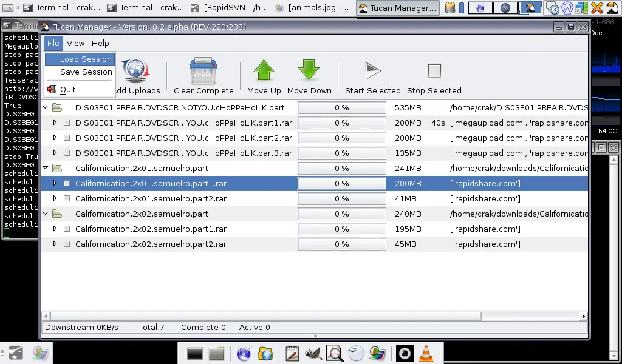Launch the web browser globe in bottom dock
The width and height of the screenshot is (622, 364).
(x=244, y=353)
